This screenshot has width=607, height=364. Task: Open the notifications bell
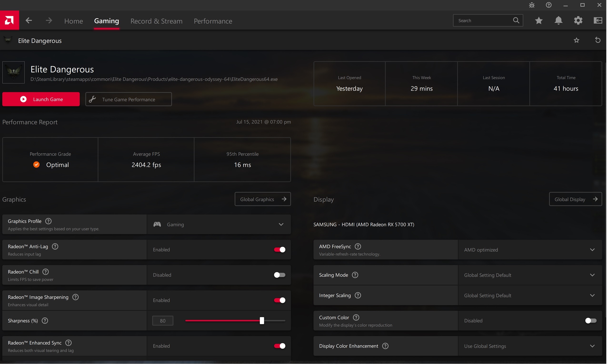[559, 21]
